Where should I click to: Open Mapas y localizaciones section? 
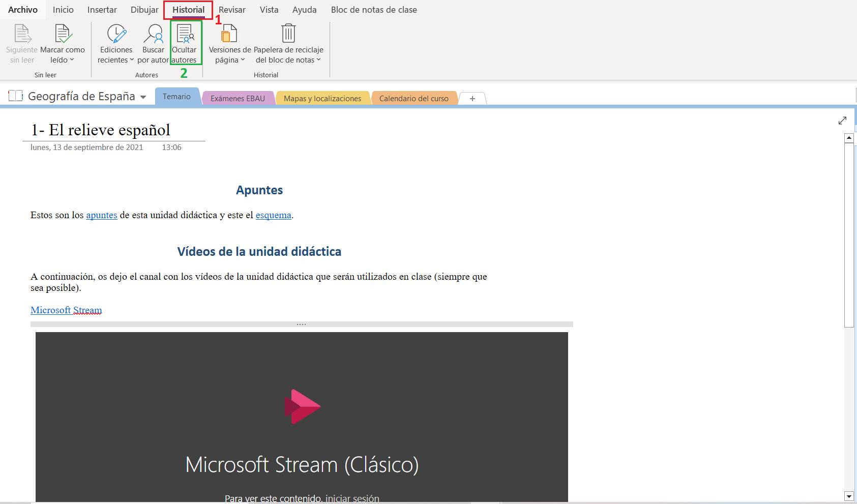point(322,98)
